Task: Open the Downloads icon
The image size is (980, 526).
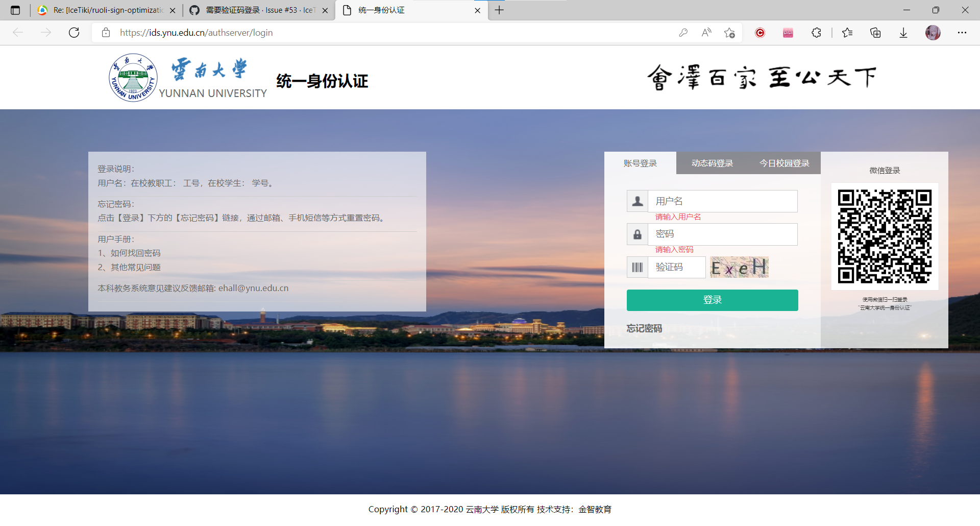Action: tap(903, 32)
